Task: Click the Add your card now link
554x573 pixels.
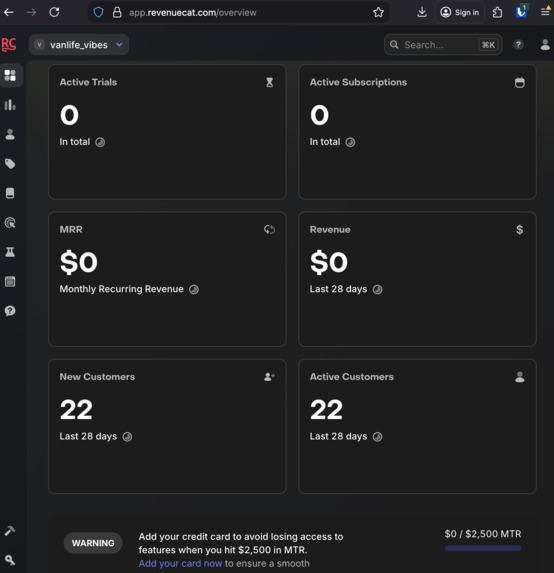Action: (x=180, y=563)
